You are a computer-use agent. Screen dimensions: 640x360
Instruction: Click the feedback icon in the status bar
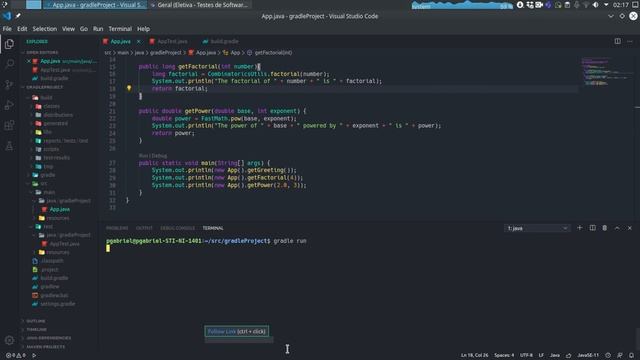tap(620, 356)
